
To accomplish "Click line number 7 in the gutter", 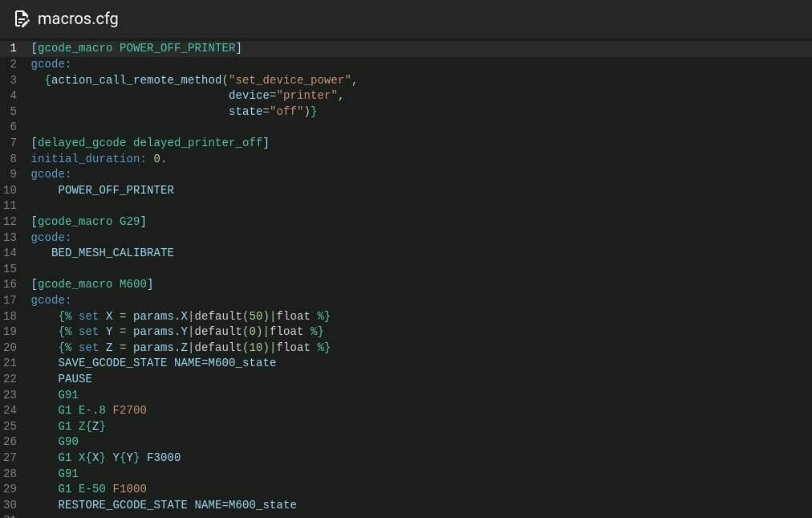I will (x=13, y=143).
